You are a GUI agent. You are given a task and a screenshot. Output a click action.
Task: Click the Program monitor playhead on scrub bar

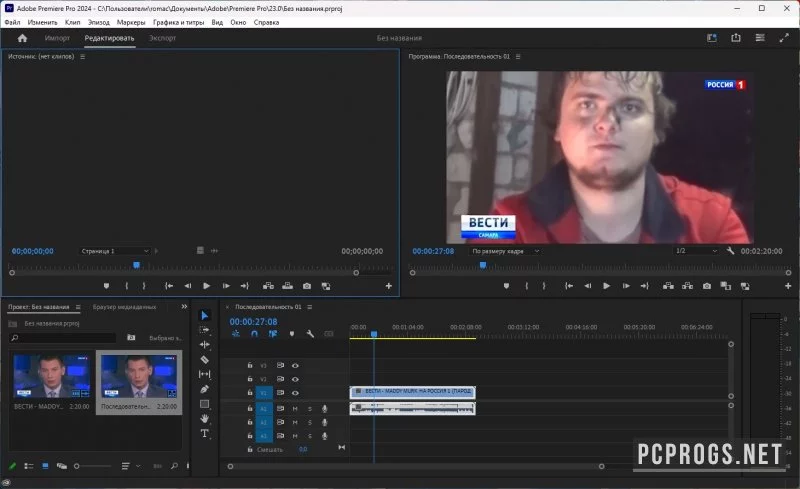(x=483, y=265)
